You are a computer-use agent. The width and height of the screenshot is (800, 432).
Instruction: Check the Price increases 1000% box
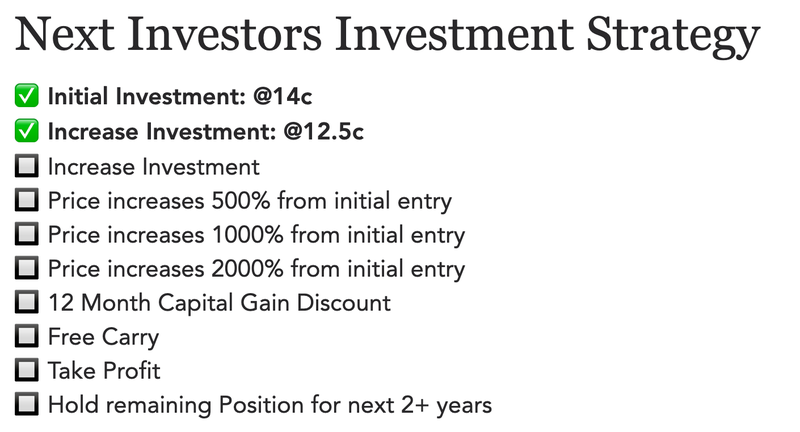(x=27, y=234)
